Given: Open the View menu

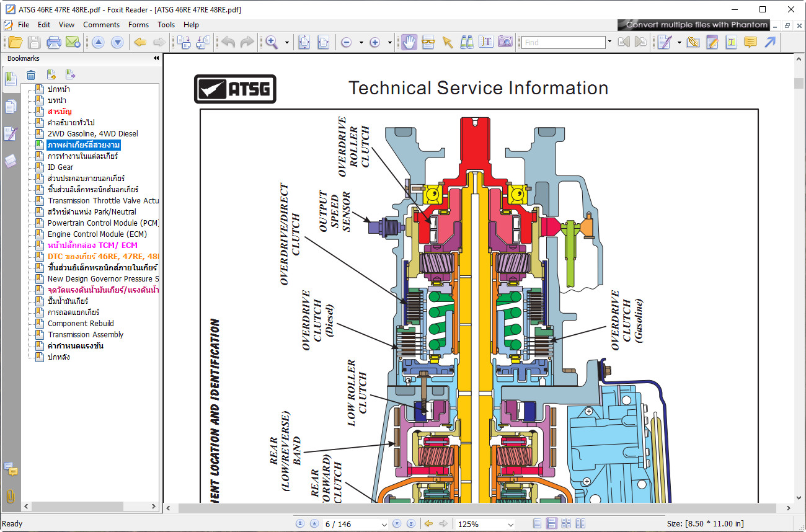Looking at the screenshot, I should coord(66,25).
